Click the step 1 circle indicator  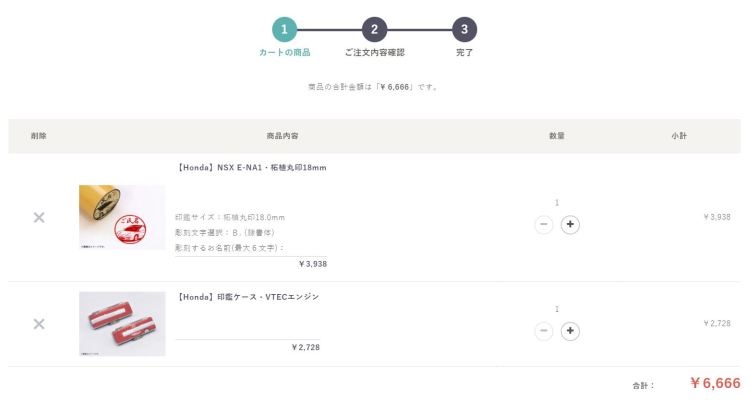[x=284, y=30]
